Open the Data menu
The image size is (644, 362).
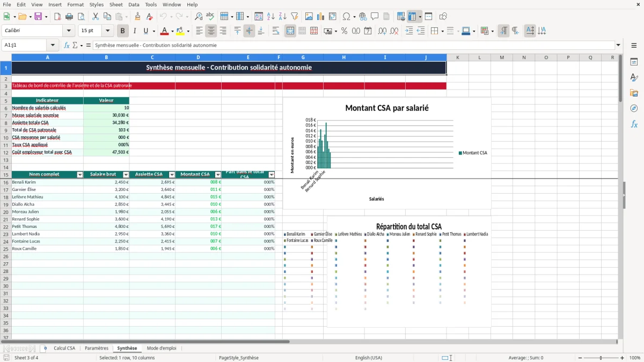[134, 4]
